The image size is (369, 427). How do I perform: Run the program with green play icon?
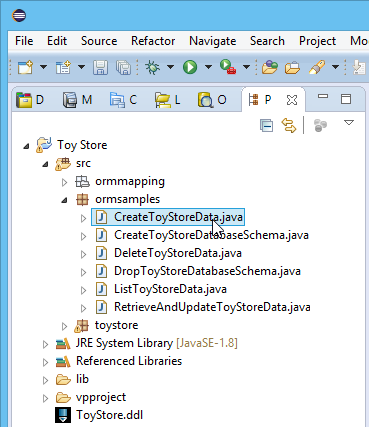coord(190,67)
